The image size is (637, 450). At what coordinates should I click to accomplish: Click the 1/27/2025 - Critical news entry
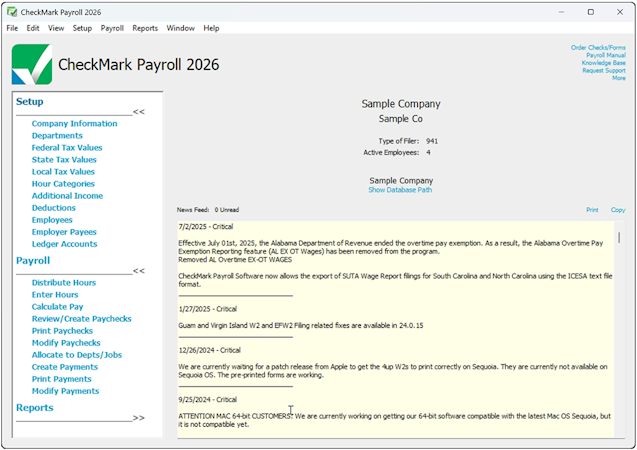[208, 309]
